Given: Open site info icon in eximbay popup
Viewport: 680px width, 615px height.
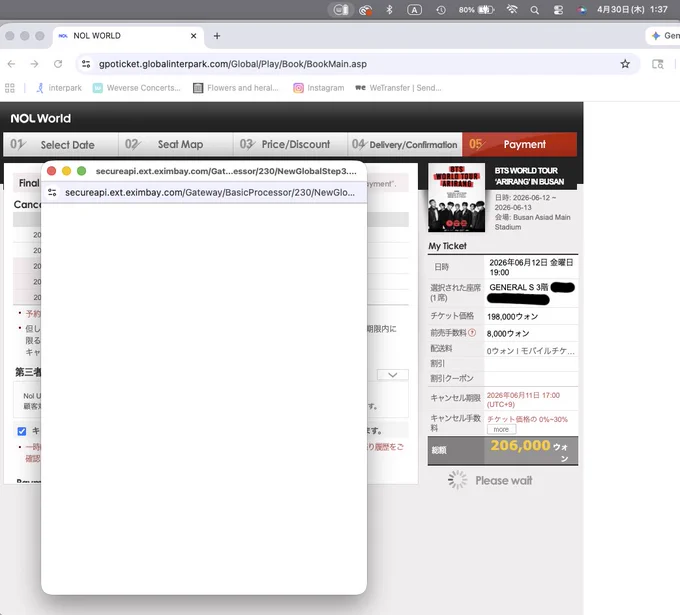Looking at the screenshot, I should 52,193.
